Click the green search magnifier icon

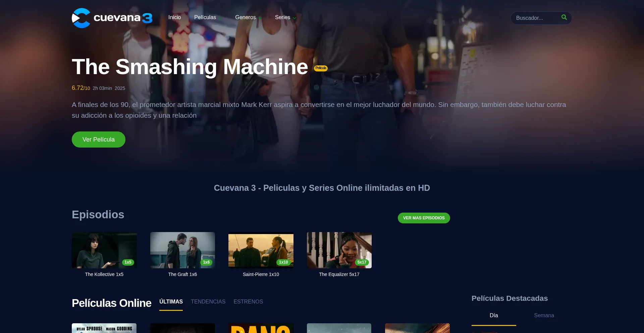point(564,17)
